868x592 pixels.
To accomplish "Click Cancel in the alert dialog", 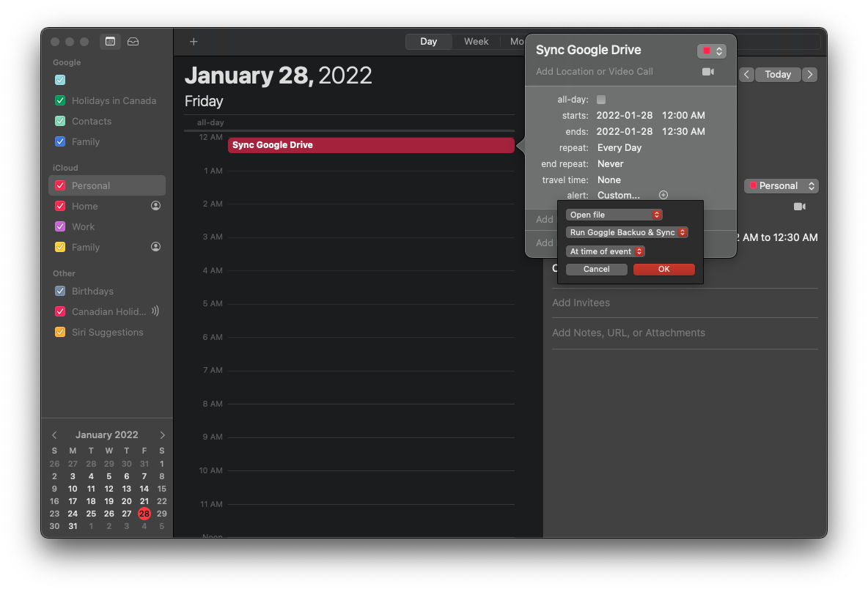I will point(596,269).
